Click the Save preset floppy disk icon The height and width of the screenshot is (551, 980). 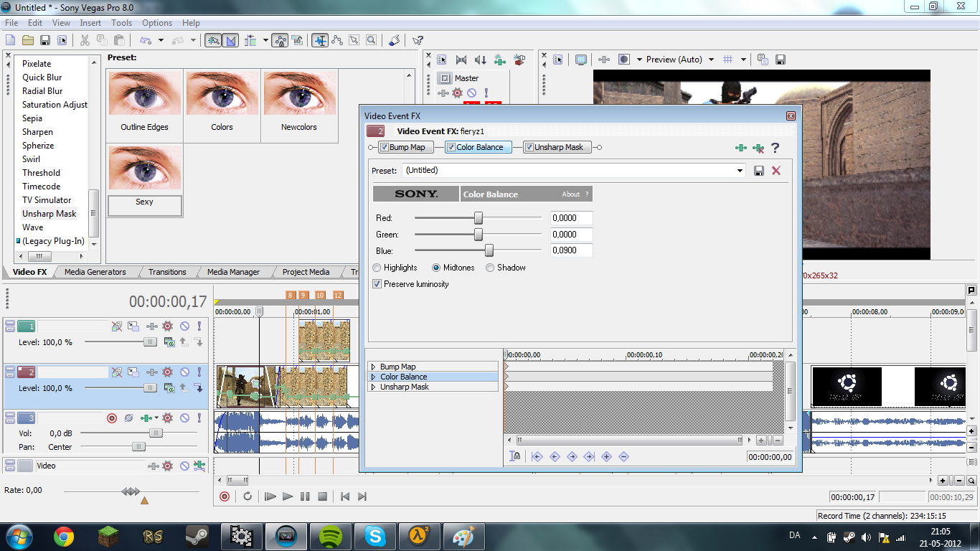pos(759,171)
